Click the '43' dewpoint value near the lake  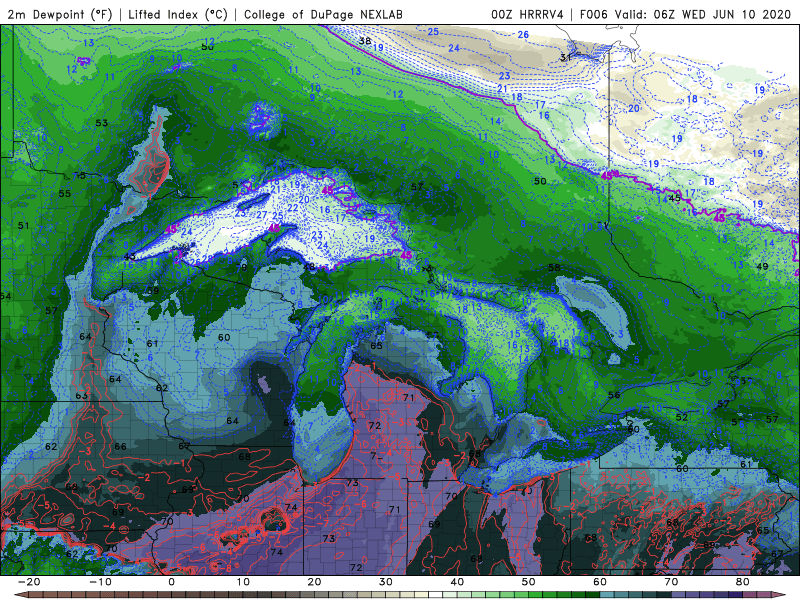coord(130,257)
